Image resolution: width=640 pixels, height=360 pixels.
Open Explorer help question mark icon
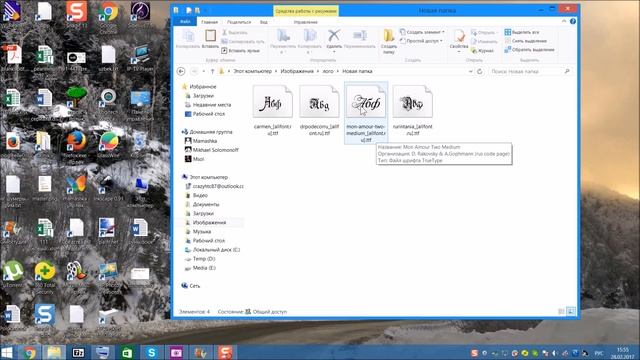coord(573,21)
